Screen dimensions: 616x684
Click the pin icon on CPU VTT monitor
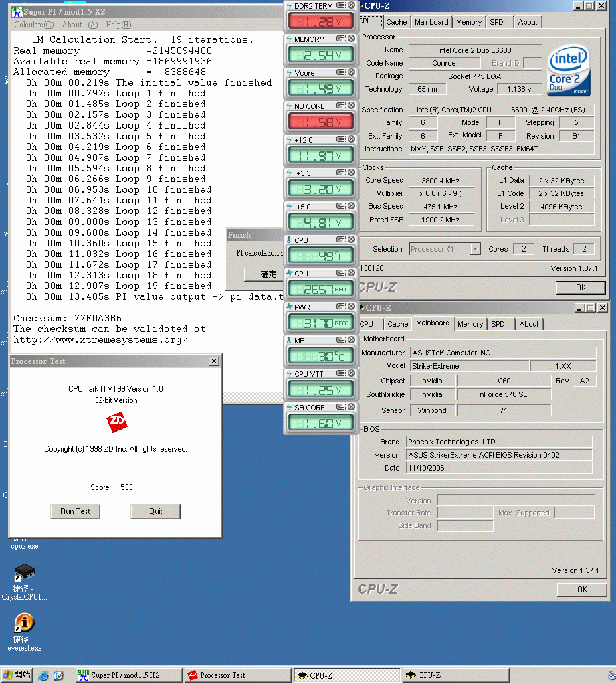[341, 373]
